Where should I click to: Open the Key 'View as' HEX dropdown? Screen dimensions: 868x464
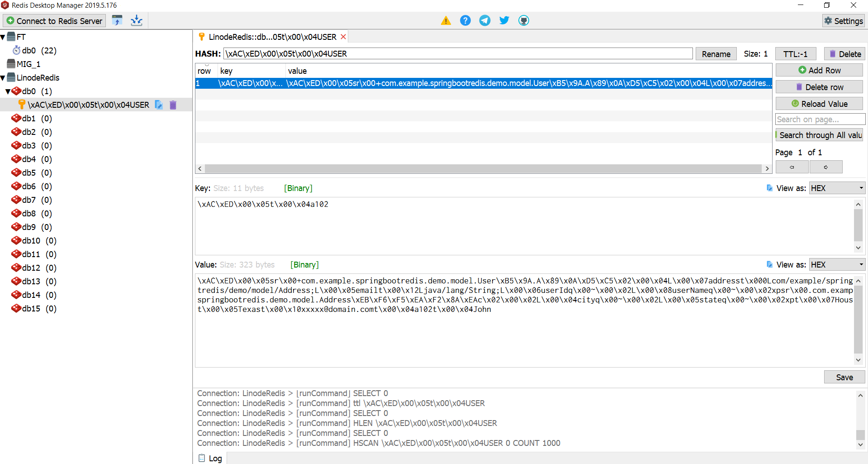tap(836, 188)
